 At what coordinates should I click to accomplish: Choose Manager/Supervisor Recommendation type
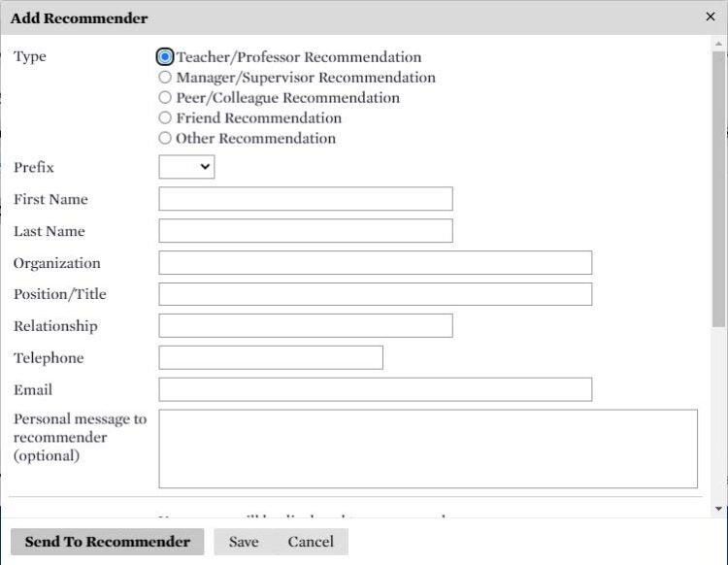(x=165, y=77)
